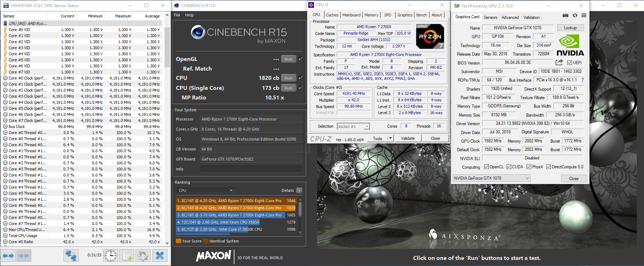Run the Cinebench CPU test

click(288, 78)
